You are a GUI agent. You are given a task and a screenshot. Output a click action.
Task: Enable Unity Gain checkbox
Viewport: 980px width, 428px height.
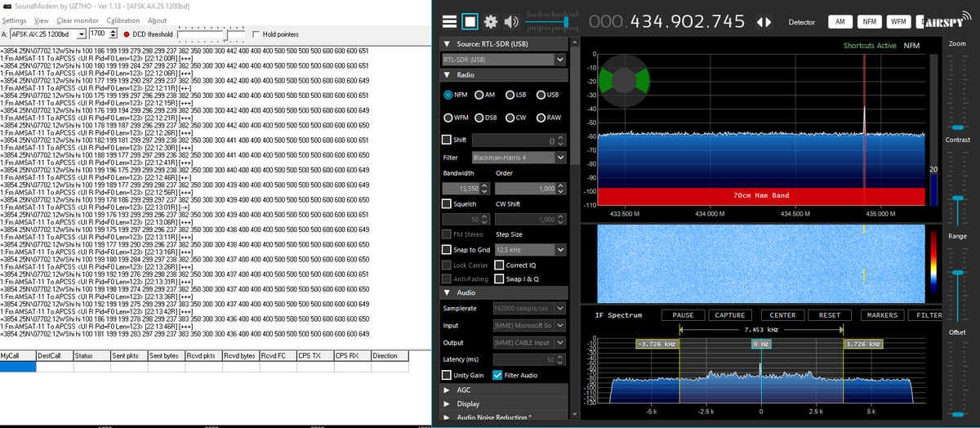pos(447,375)
